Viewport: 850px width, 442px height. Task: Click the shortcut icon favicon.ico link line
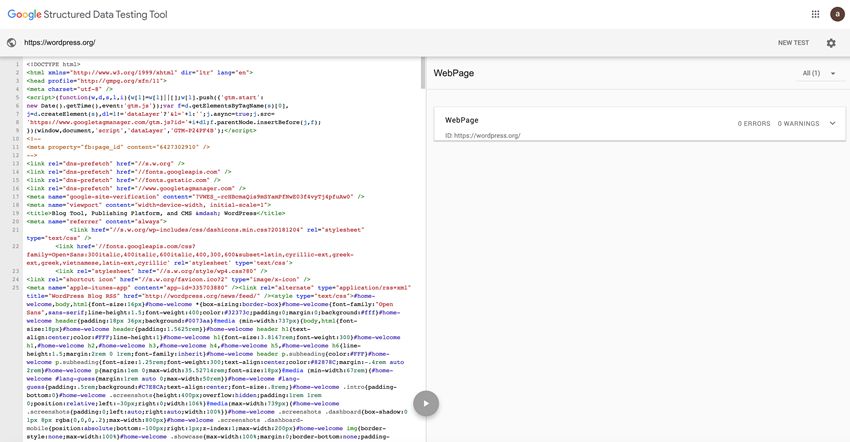coord(169,279)
